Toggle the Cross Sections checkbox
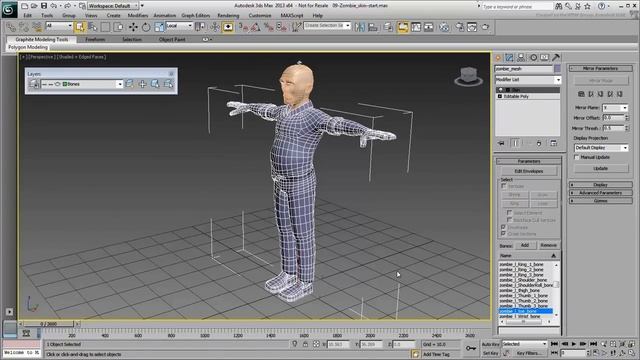640x360 pixels. click(x=504, y=234)
